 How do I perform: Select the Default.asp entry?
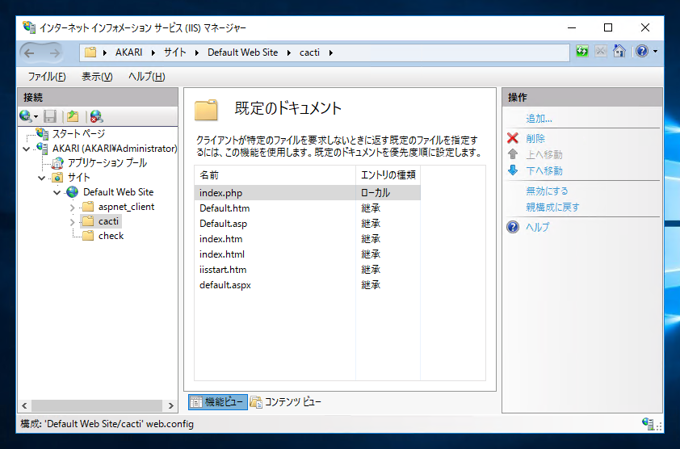click(307, 224)
